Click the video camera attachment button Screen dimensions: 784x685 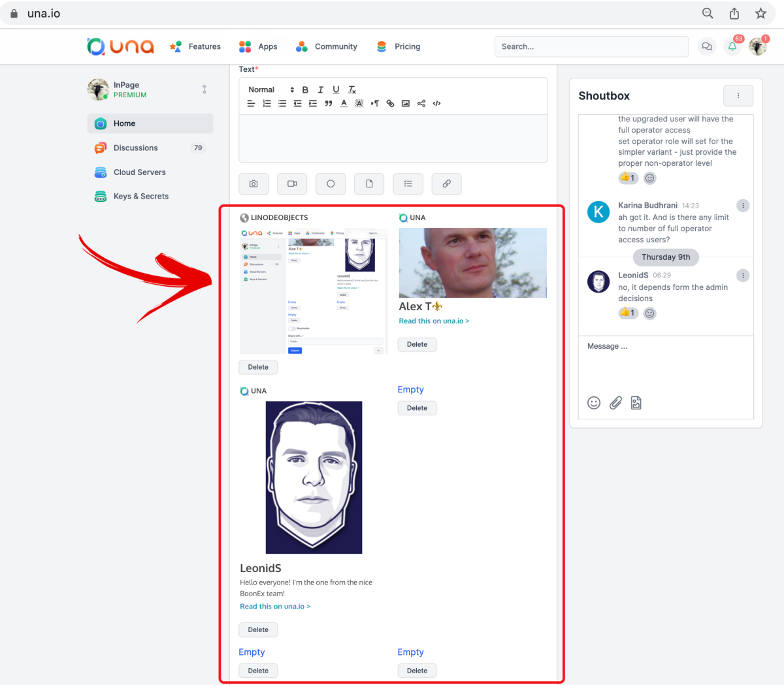coord(292,184)
